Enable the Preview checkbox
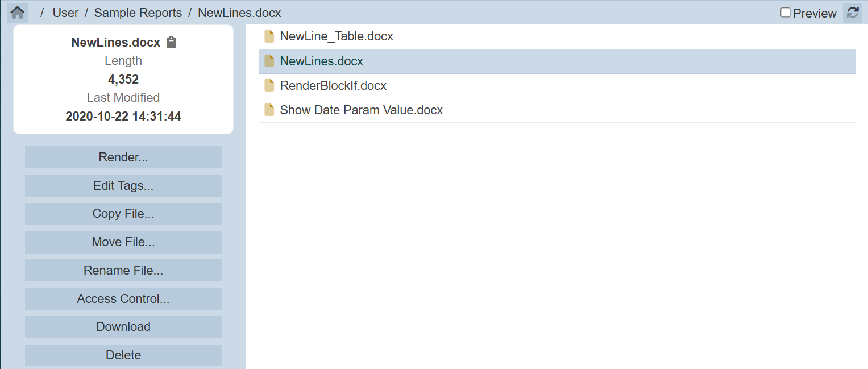 click(x=786, y=13)
